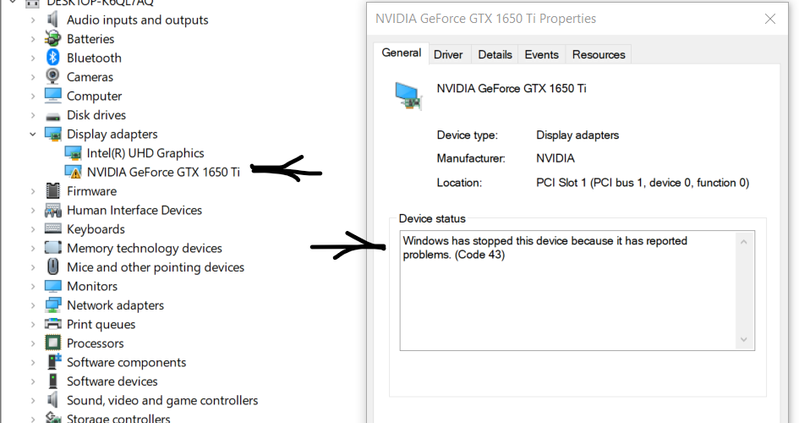Click the Mice and other pointing devices icon
Screen dimensions: 799x423
pos(52,267)
